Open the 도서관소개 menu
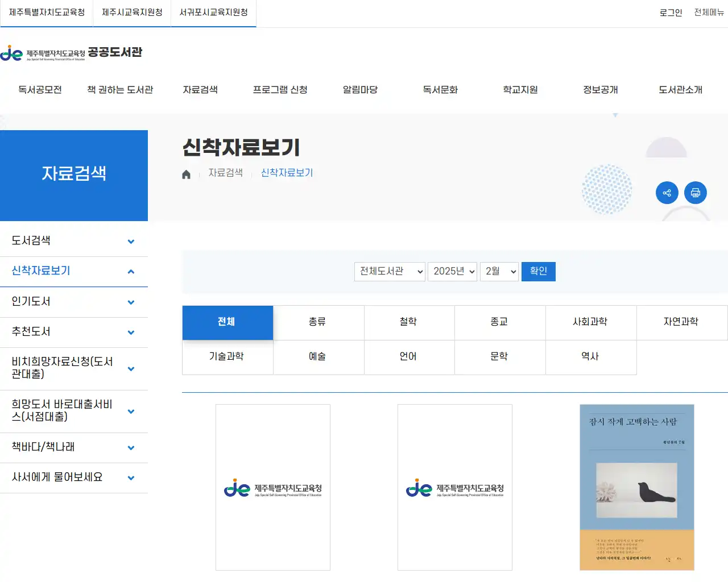This screenshot has width=728, height=582. pyautogui.click(x=681, y=90)
